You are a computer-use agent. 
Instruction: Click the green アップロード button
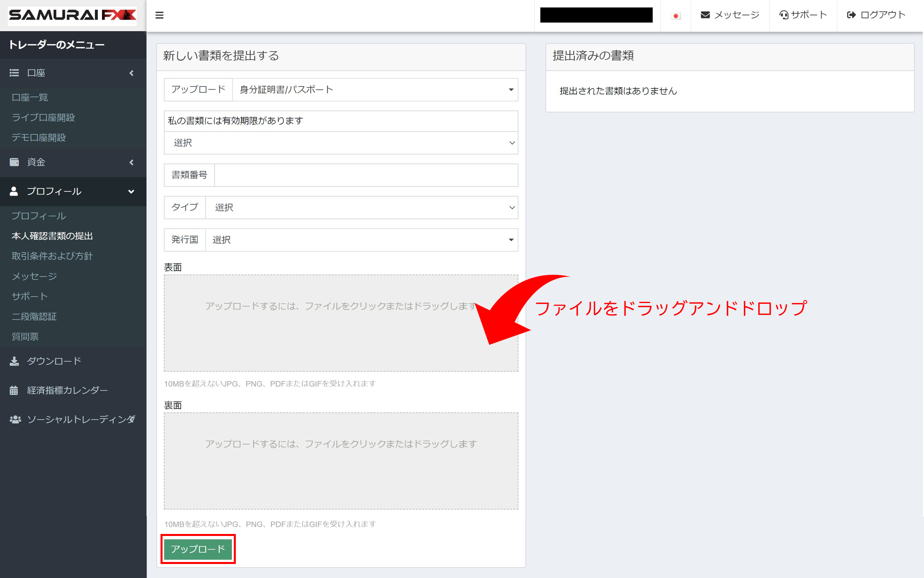tap(198, 549)
